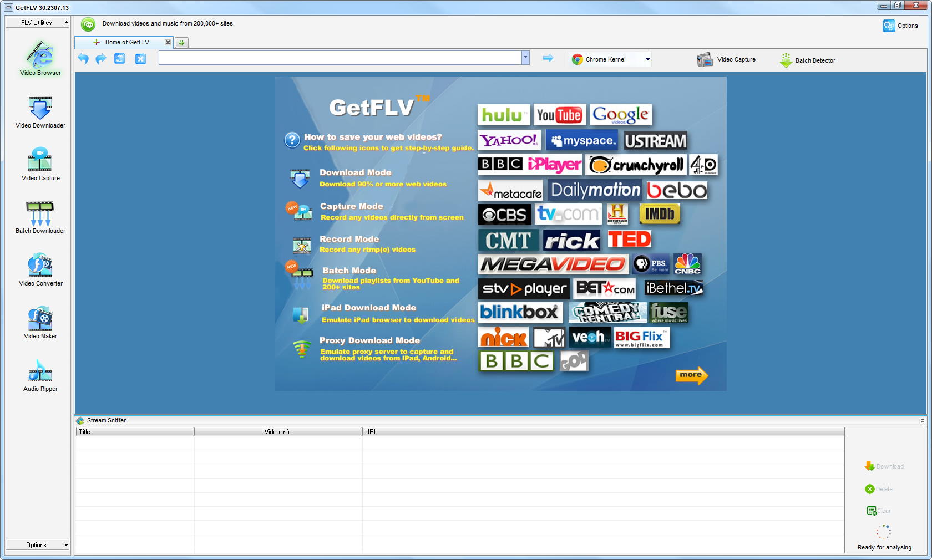The height and width of the screenshot is (560, 932).
Task: Open the Audio Ripper tool
Action: (x=40, y=375)
